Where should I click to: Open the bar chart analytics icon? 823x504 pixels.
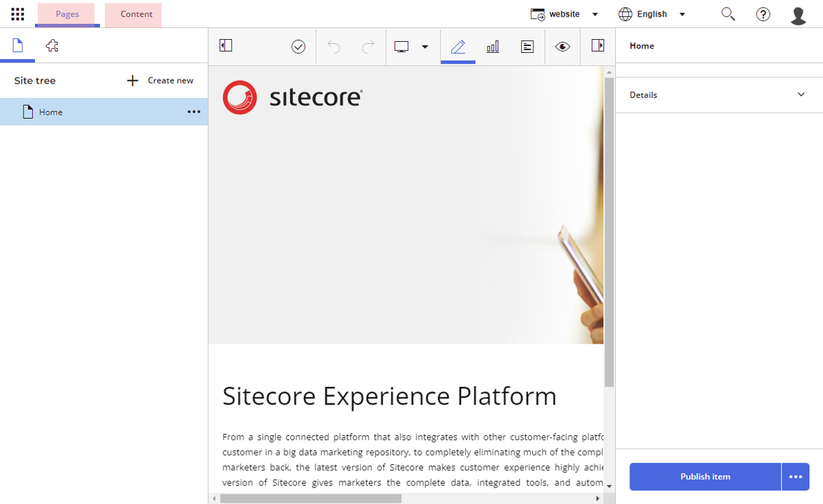(x=492, y=47)
